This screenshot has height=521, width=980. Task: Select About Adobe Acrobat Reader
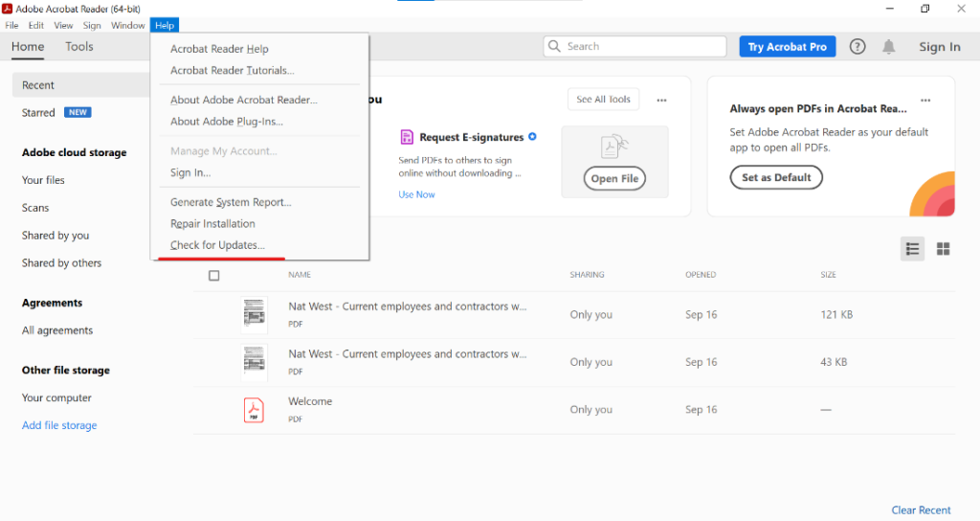pos(244,100)
